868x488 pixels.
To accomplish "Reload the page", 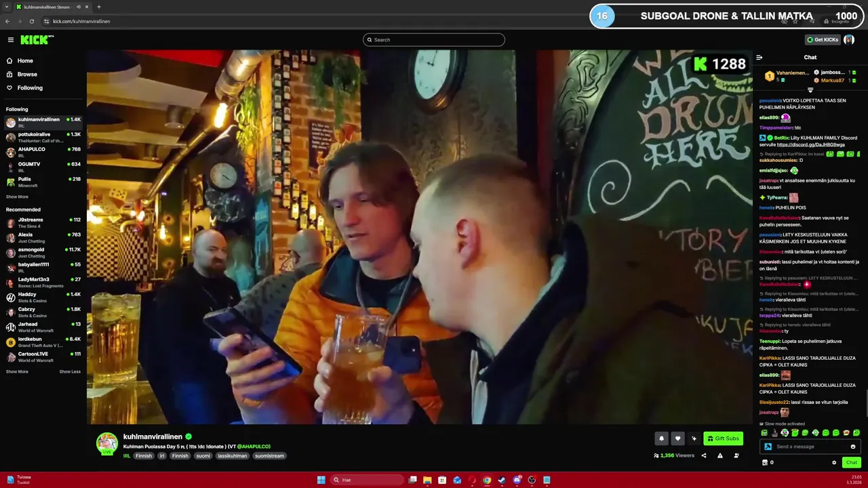I will (31, 21).
